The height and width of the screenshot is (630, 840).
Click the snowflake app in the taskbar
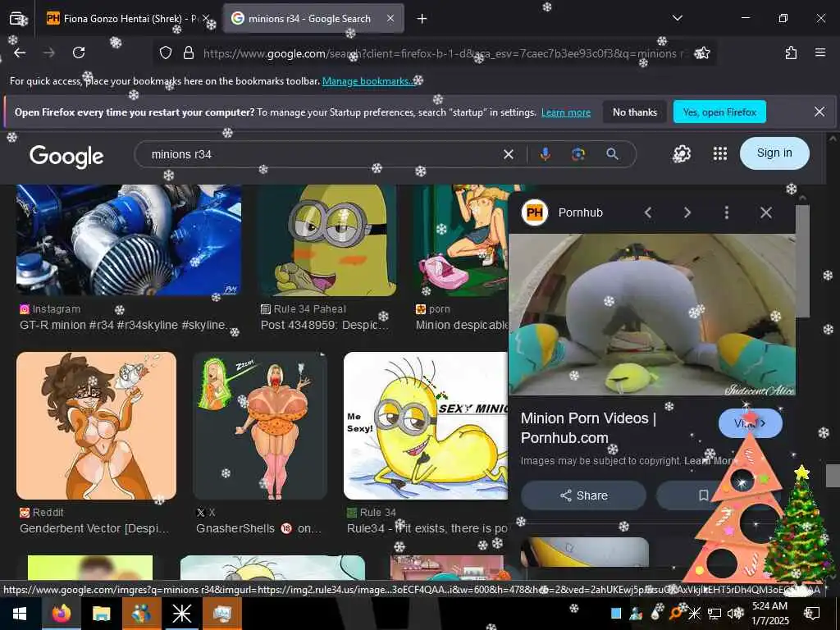coord(181,614)
